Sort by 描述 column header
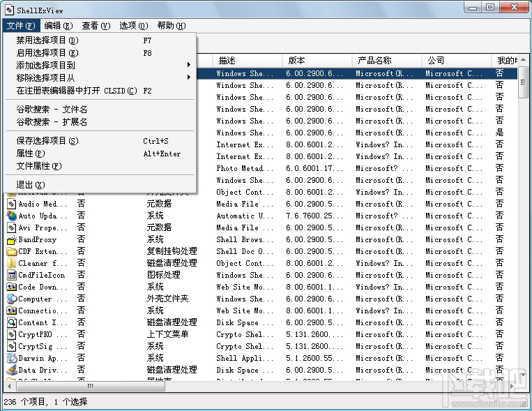532x411 pixels. (x=248, y=61)
